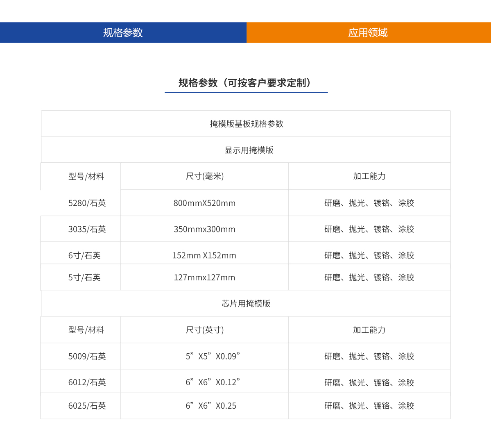Click the 800mmX520mm size cell
The image size is (491, 448).
pos(204,203)
